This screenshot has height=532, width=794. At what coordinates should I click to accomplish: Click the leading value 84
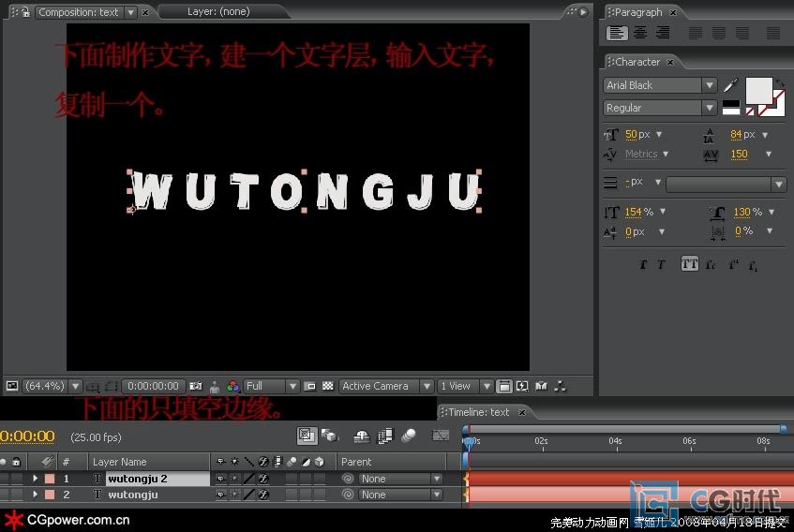[x=736, y=135]
